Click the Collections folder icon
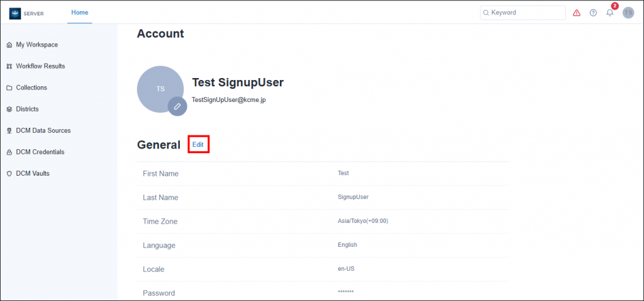 (x=9, y=88)
